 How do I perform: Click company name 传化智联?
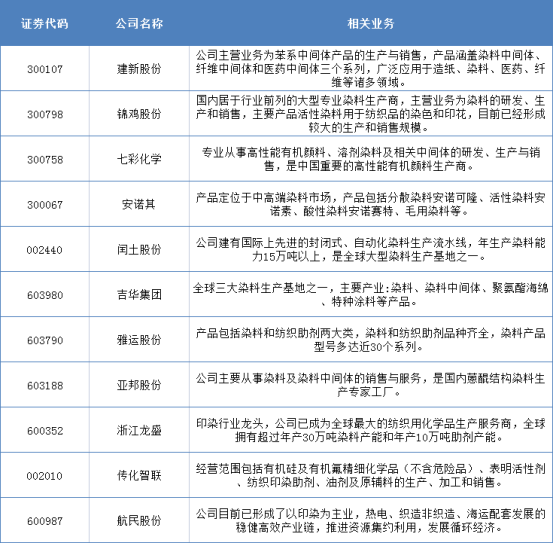pyautogui.click(x=139, y=476)
